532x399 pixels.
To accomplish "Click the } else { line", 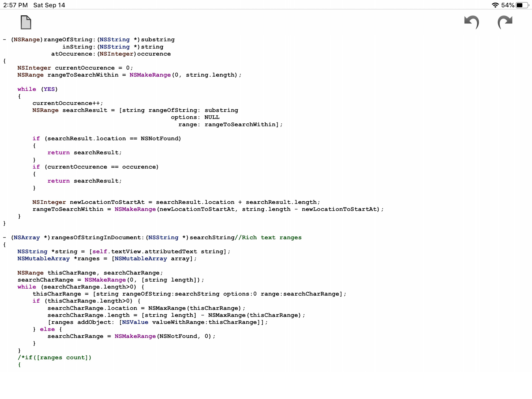I will (x=47, y=329).
